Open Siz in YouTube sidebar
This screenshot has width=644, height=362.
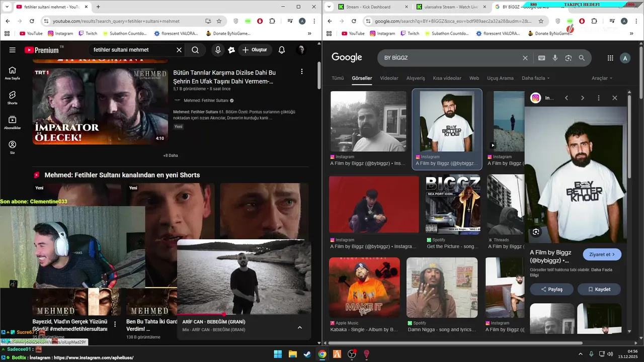13,147
